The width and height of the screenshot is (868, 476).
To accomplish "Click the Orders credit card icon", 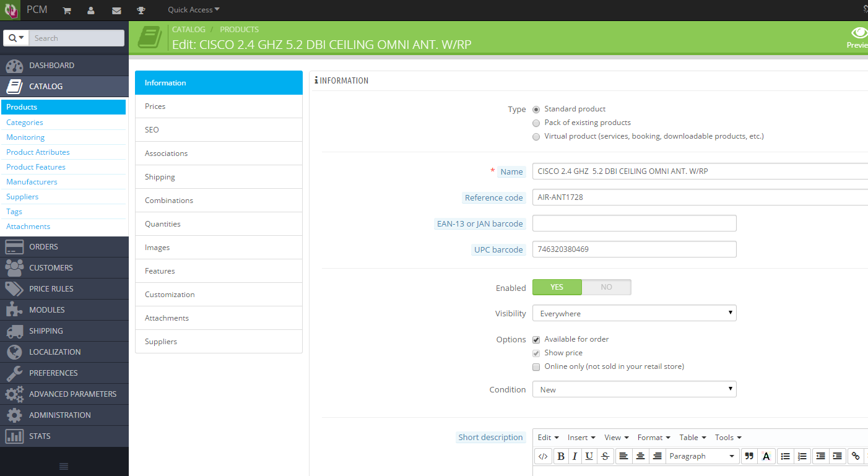I will coord(14,247).
